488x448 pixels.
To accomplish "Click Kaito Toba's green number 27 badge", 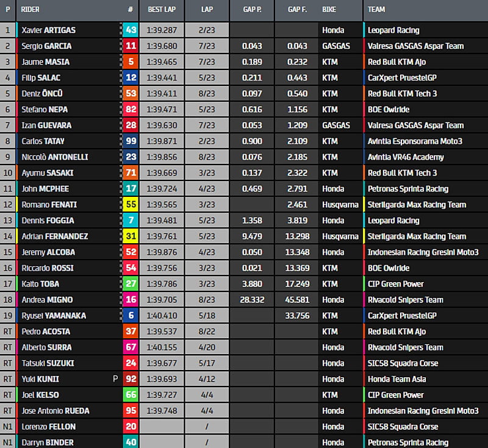I will 131,284.
